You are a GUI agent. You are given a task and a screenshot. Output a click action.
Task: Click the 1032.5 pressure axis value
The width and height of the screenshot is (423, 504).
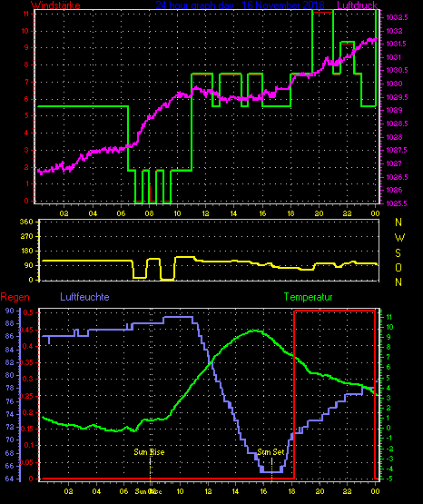397,17
